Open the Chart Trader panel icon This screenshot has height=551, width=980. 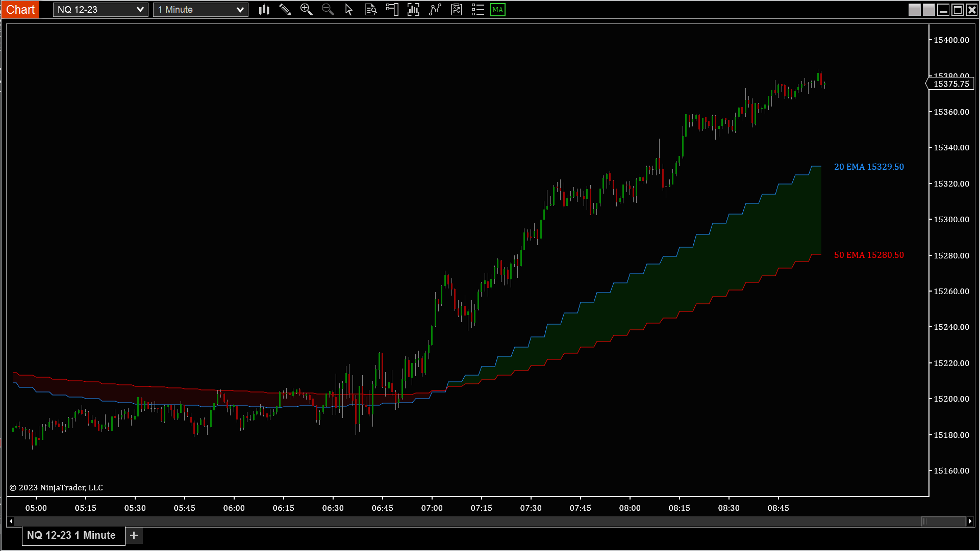click(x=392, y=9)
